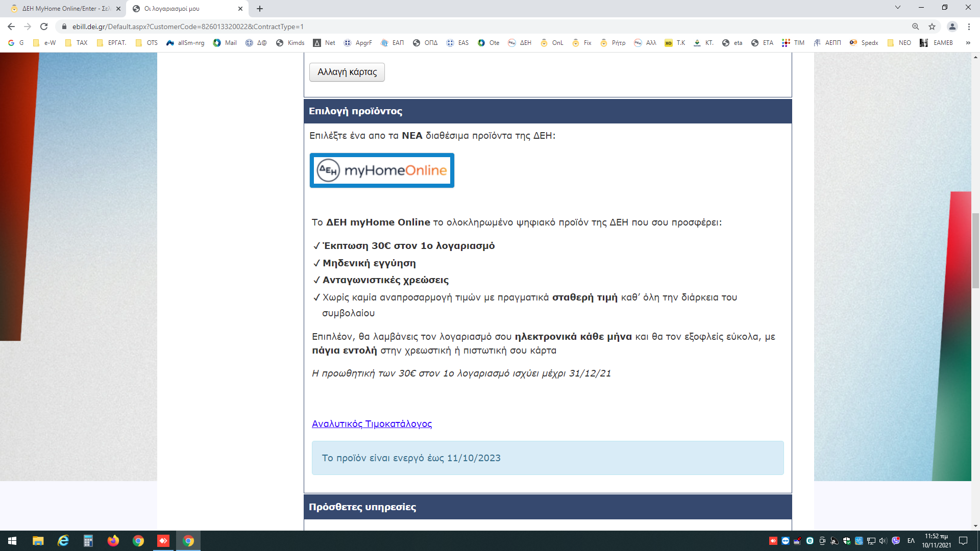Image resolution: width=980 pixels, height=551 pixels.
Task: Open the Viber tray icon
Action: point(896,541)
